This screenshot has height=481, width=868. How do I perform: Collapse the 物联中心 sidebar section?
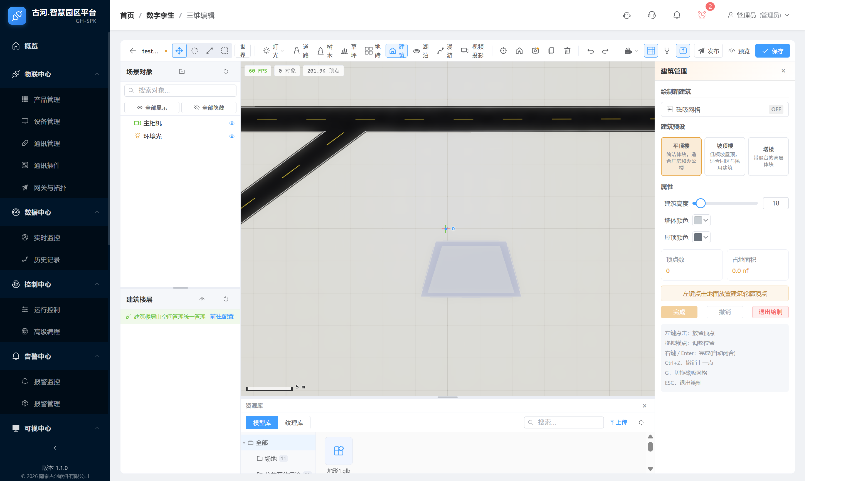tap(97, 74)
